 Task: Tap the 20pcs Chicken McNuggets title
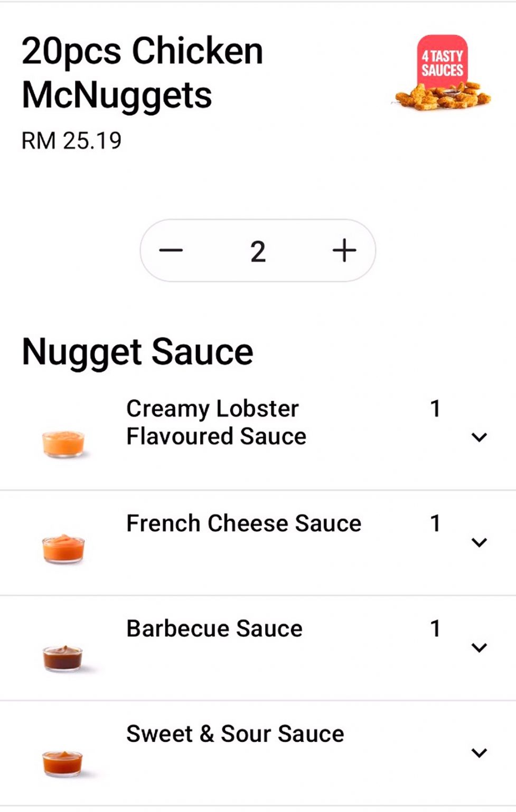[x=143, y=73]
